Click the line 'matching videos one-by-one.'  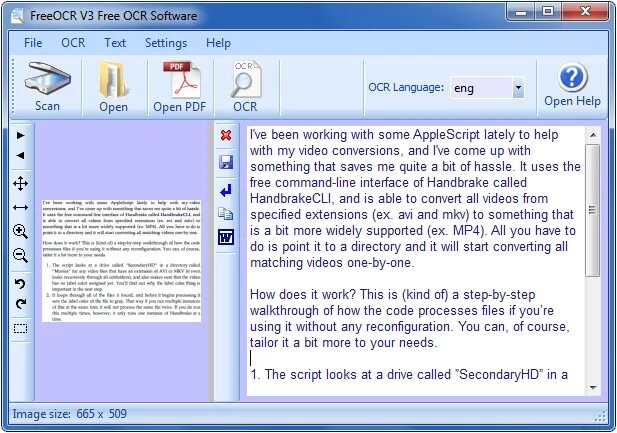[x=332, y=263]
